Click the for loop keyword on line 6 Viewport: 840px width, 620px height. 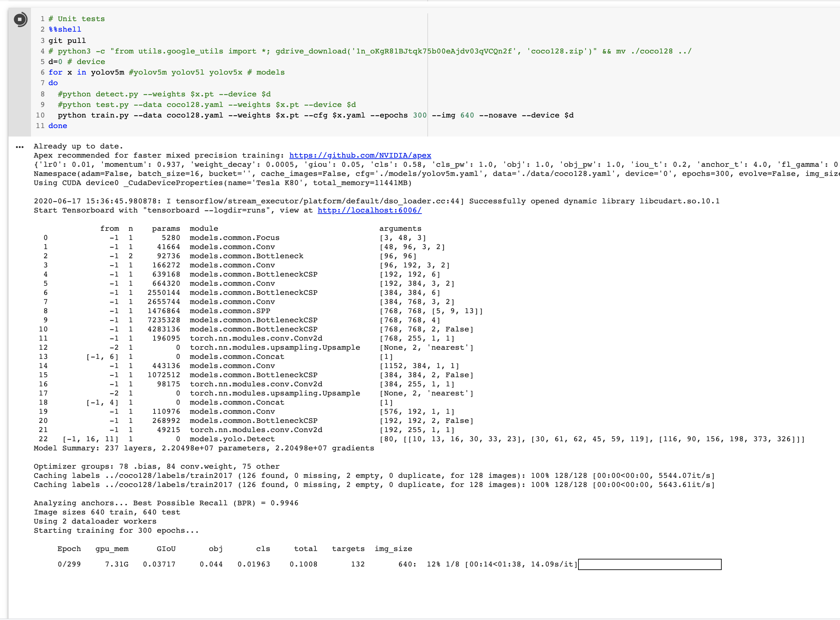tap(55, 72)
